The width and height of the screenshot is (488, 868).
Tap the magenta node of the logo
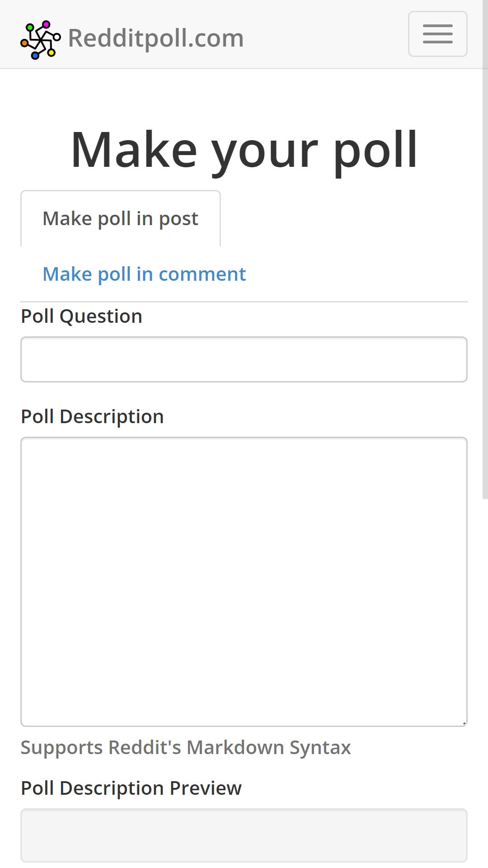(x=46, y=24)
